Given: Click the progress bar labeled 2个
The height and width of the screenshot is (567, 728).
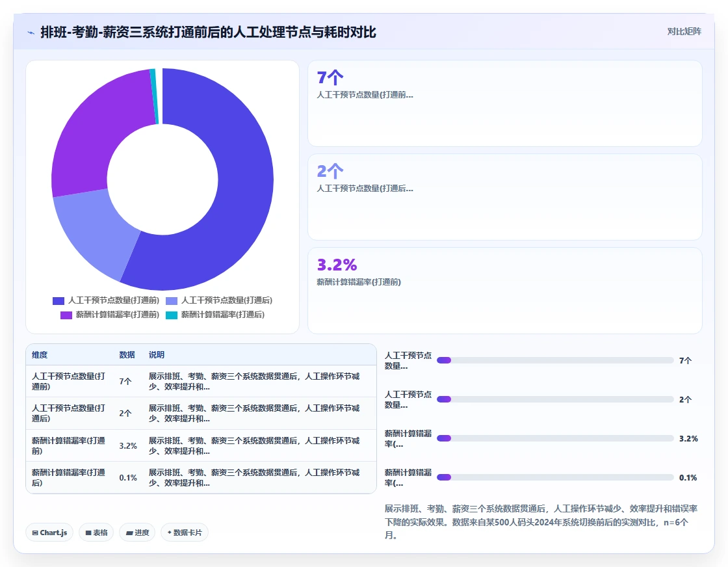Looking at the screenshot, I should [555, 399].
